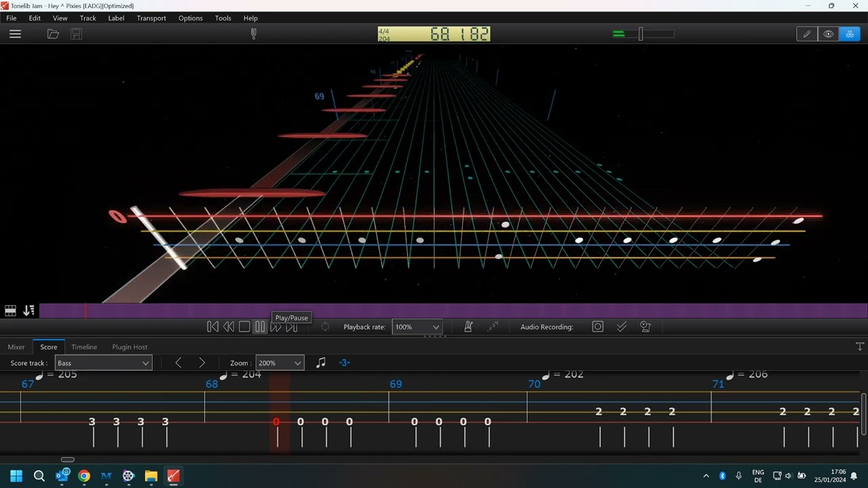Open the Plugin Host tab
This screenshot has height=488, width=868.
(130, 347)
